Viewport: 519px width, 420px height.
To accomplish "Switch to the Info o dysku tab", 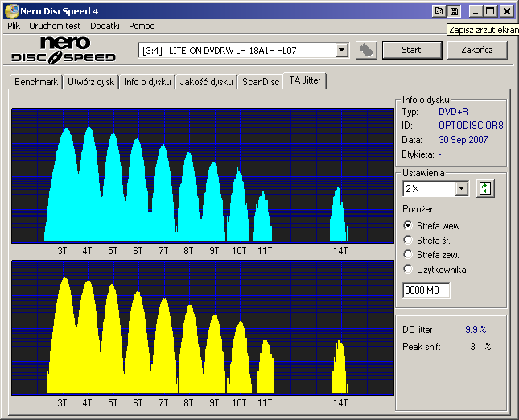I will point(147,82).
